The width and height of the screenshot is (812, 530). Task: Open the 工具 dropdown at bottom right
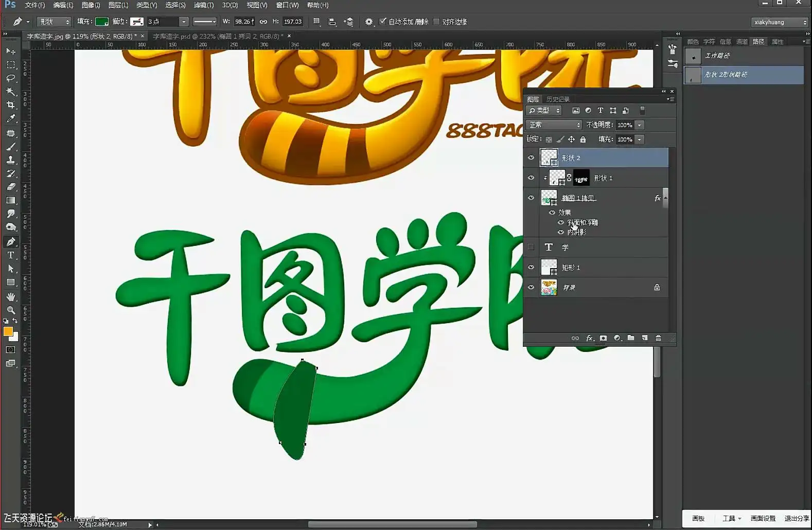732,519
